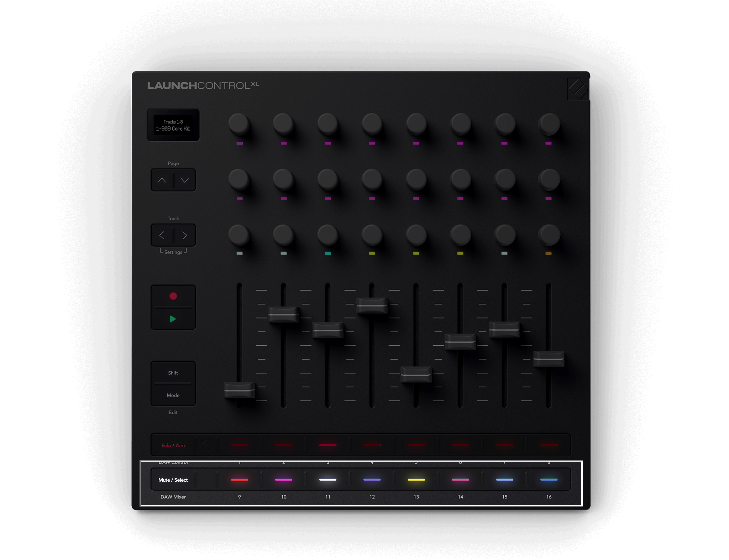
Task: Click the Solo / Arm button
Action: pyautogui.click(x=173, y=445)
